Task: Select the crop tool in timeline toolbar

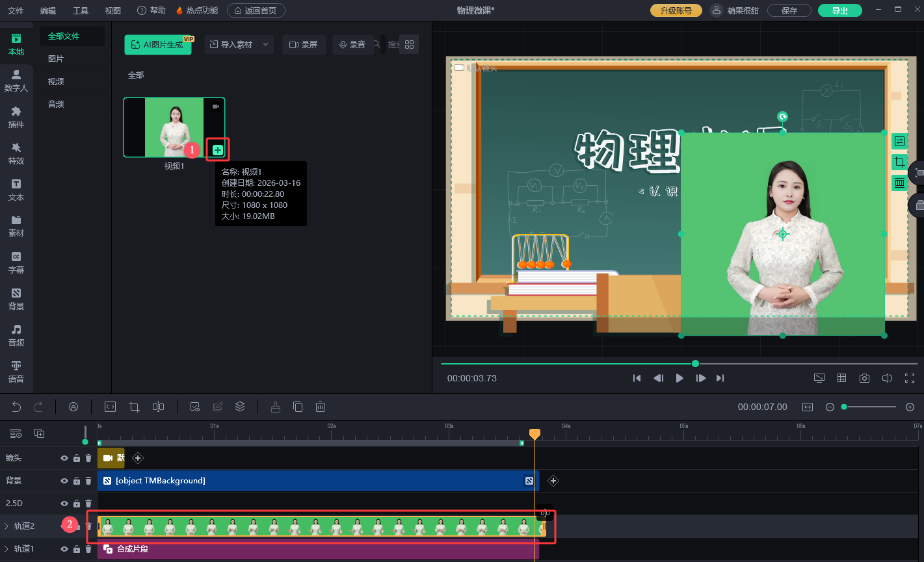Action: point(134,407)
